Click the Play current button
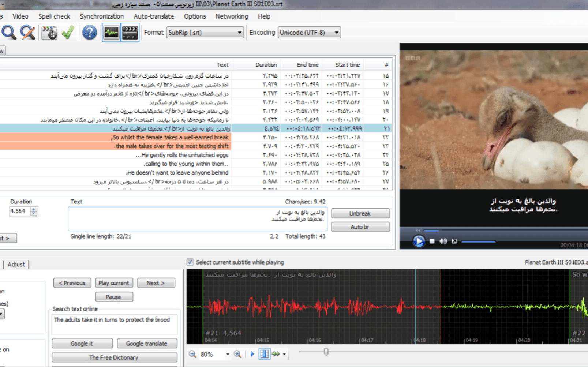588x367 pixels. click(114, 283)
